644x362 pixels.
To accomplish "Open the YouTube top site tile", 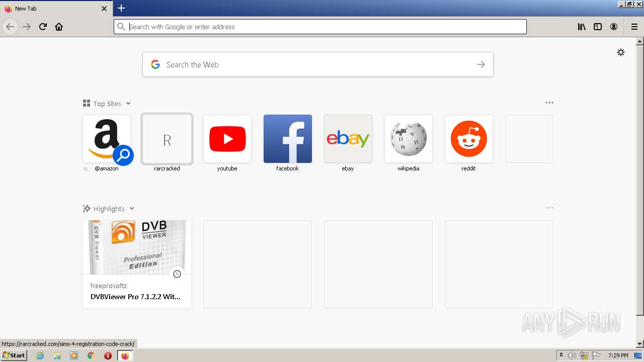I will pos(227,139).
